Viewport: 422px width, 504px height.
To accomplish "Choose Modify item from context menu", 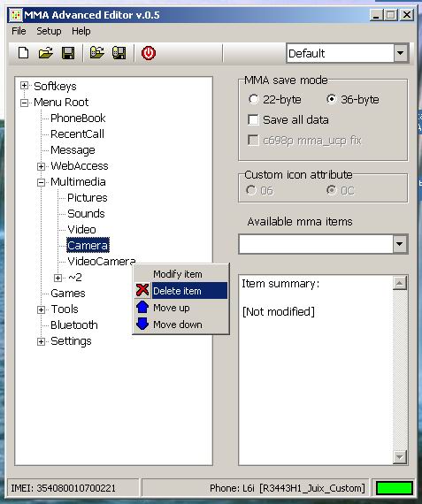I will pos(178,274).
